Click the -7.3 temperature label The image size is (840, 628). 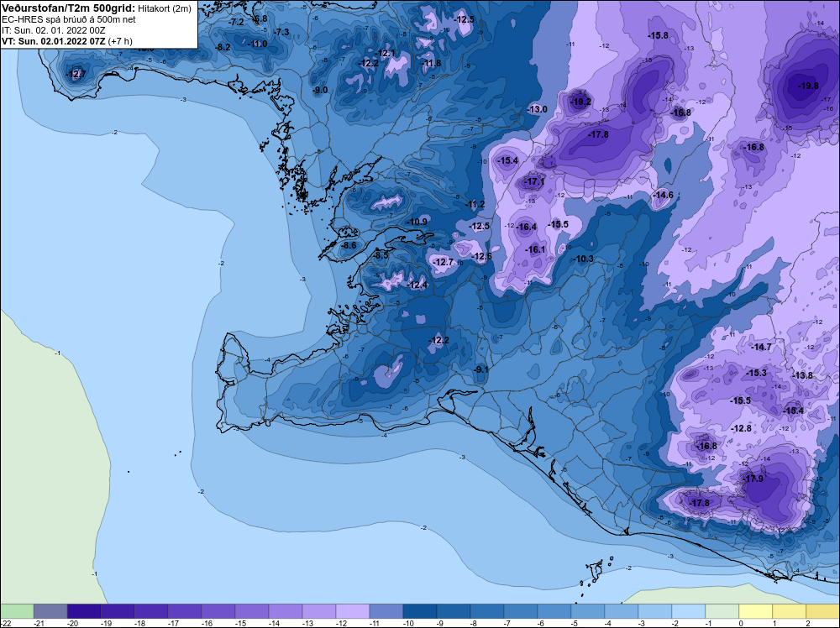(x=281, y=32)
